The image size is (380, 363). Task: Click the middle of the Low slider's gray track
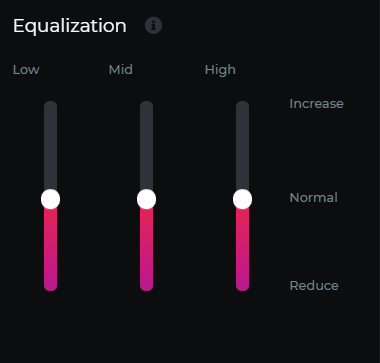[51, 145]
